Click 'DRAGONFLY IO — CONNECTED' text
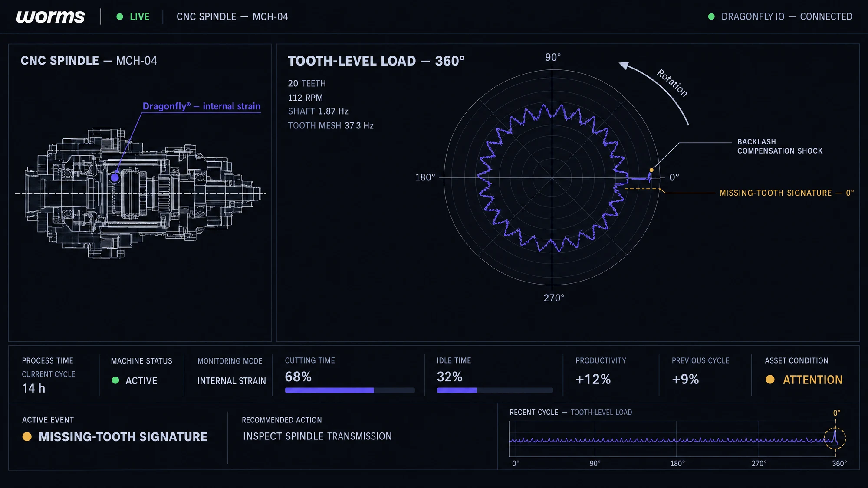The image size is (868, 488). point(787,17)
